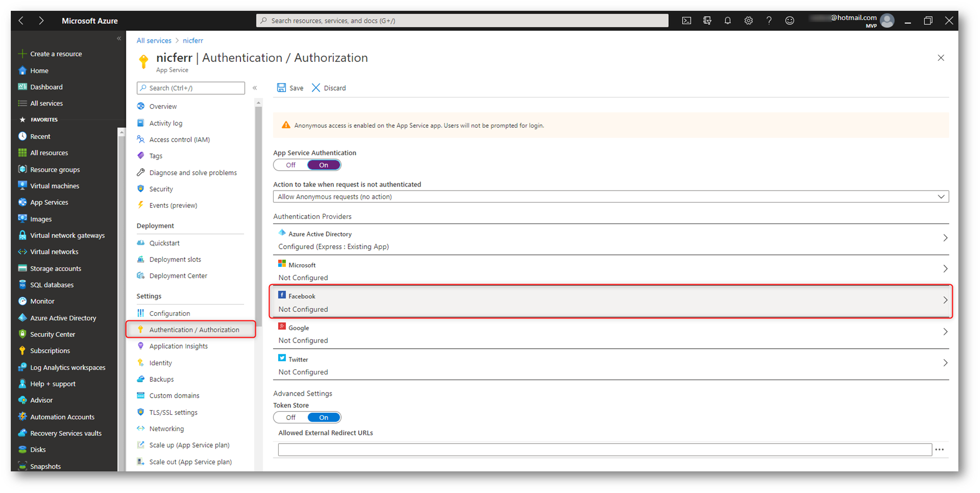Turn Token Store Off

pos(291,417)
